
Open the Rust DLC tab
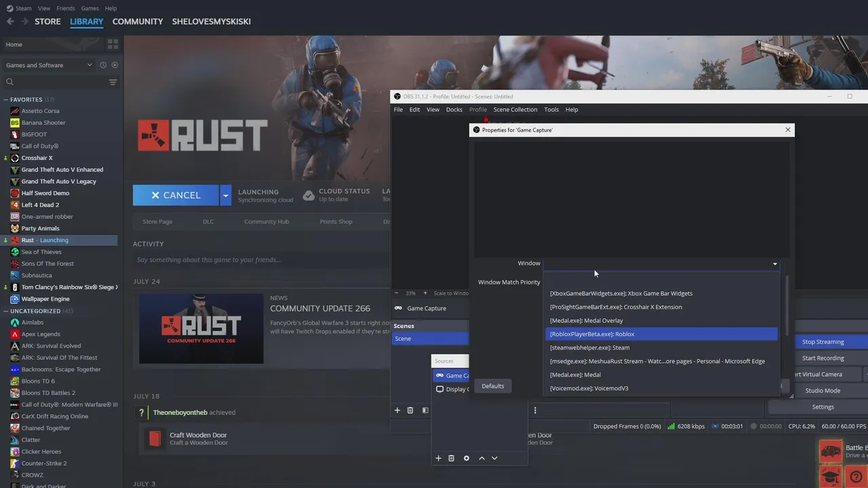pyautogui.click(x=208, y=222)
